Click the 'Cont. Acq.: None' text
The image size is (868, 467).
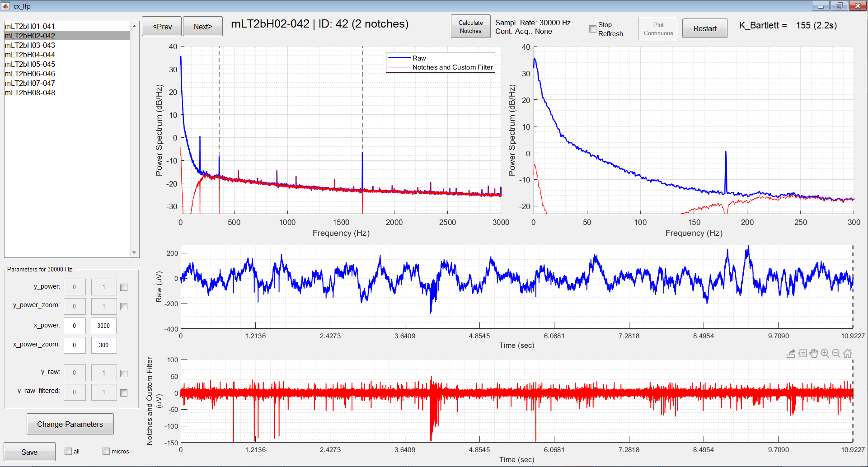coord(523,31)
